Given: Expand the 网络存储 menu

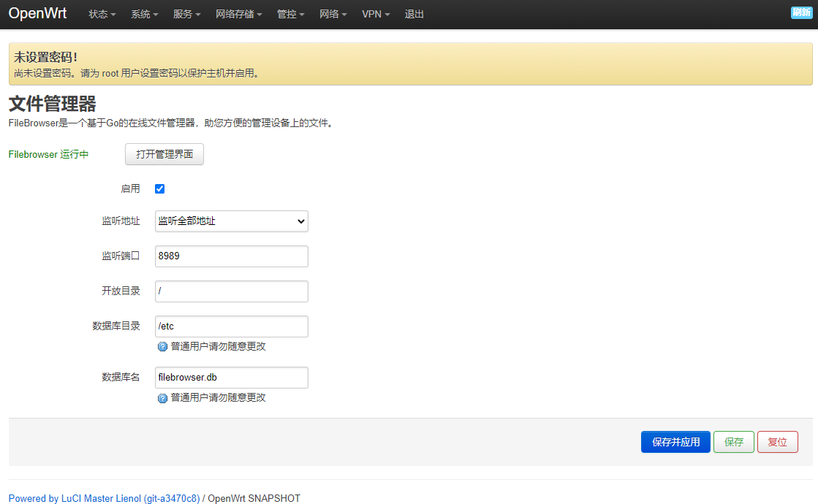Looking at the screenshot, I should click(x=238, y=13).
